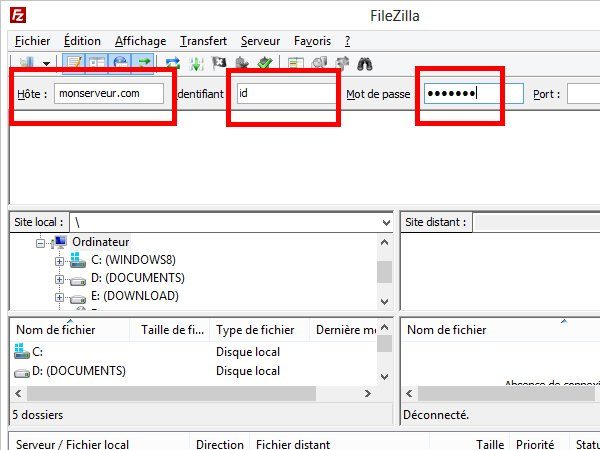600x450 pixels.
Task: Expand the C: (WINDOWS8) drive node
Action: pos(59,261)
